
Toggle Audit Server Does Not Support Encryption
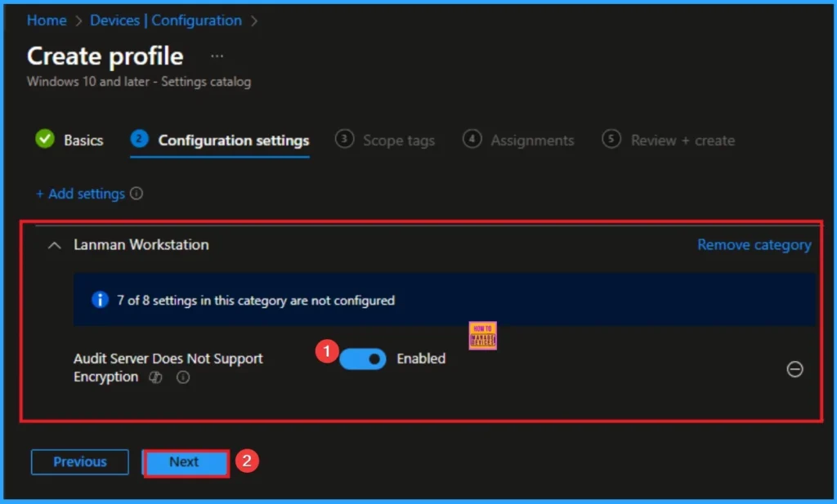pyautogui.click(x=363, y=359)
